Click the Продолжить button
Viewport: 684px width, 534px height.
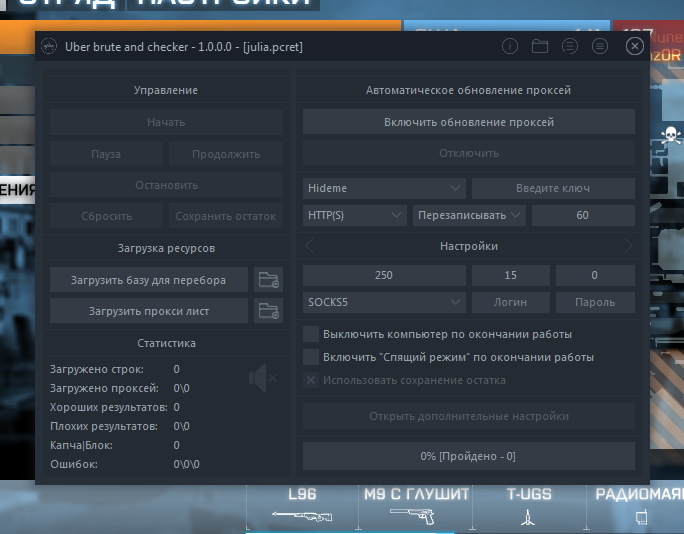226,154
